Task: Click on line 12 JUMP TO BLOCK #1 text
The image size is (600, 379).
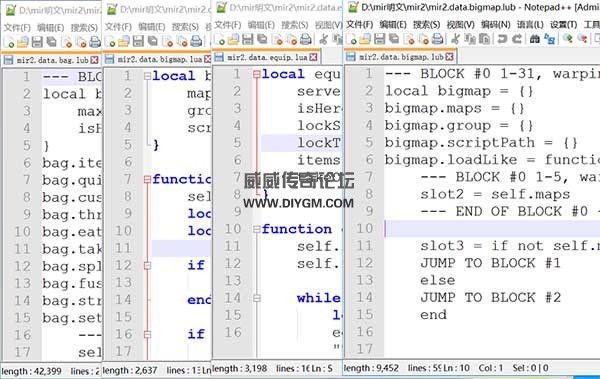Action: coord(491,263)
